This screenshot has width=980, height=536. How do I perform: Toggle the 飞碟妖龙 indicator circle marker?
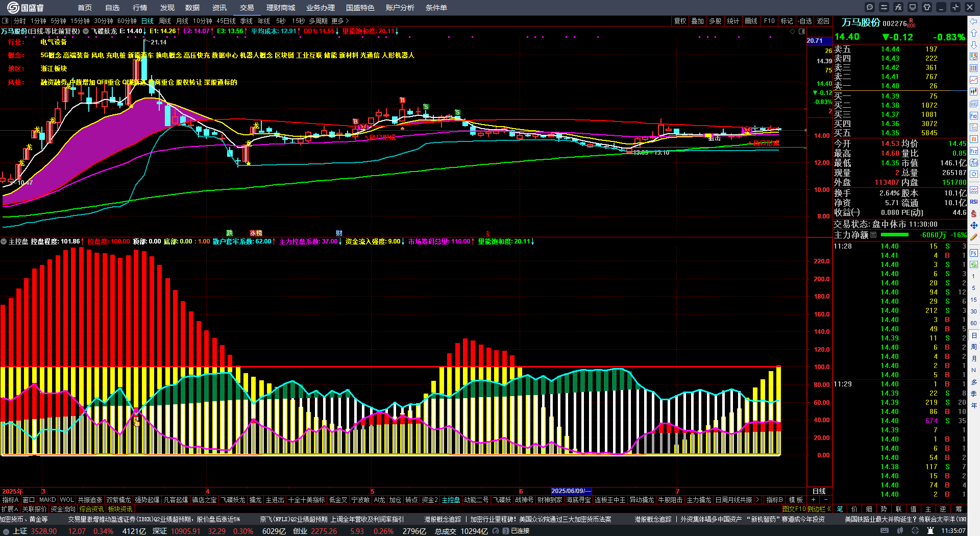point(86,31)
